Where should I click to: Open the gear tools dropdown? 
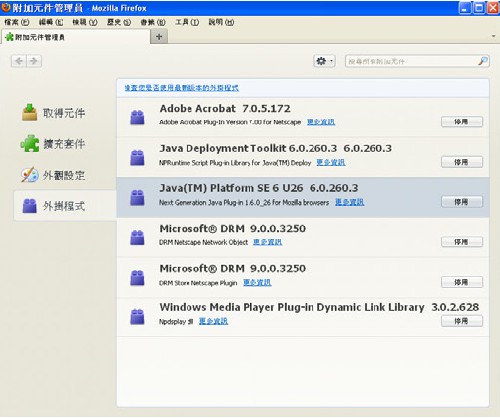tap(324, 61)
